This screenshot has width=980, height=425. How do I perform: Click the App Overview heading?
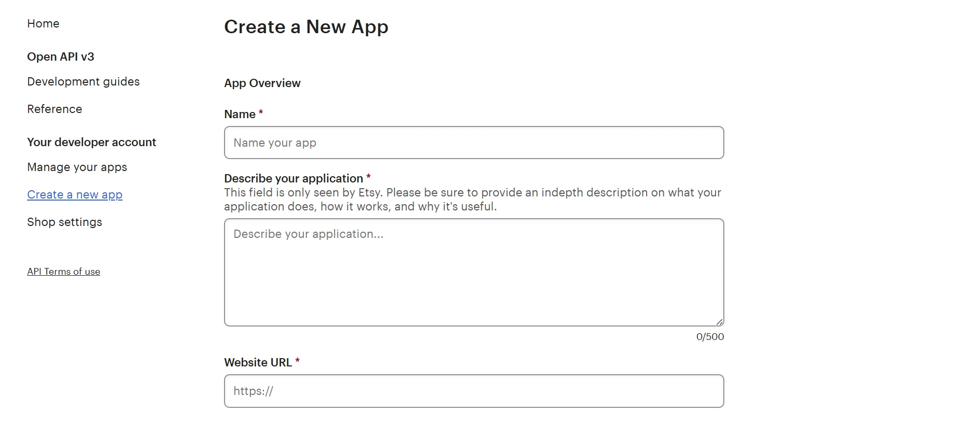[x=262, y=83]
